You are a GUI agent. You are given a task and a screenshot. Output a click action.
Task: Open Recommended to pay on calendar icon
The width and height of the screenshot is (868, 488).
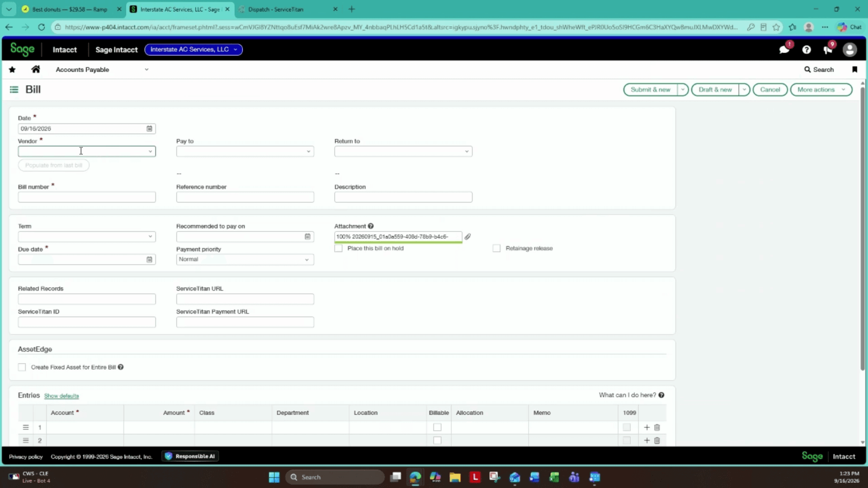point(307,237)
